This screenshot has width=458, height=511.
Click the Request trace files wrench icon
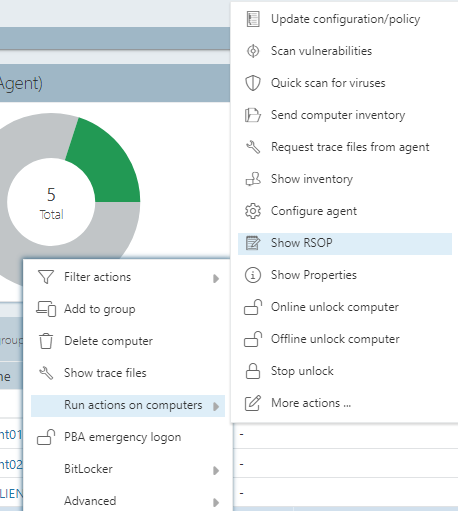point(253,147)
